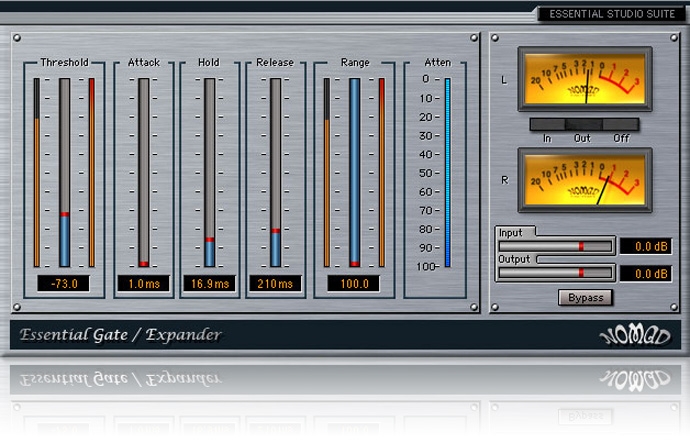The image size is (690, 443).
Task: Click the Input tab label
Action: [x=510, y=233]
